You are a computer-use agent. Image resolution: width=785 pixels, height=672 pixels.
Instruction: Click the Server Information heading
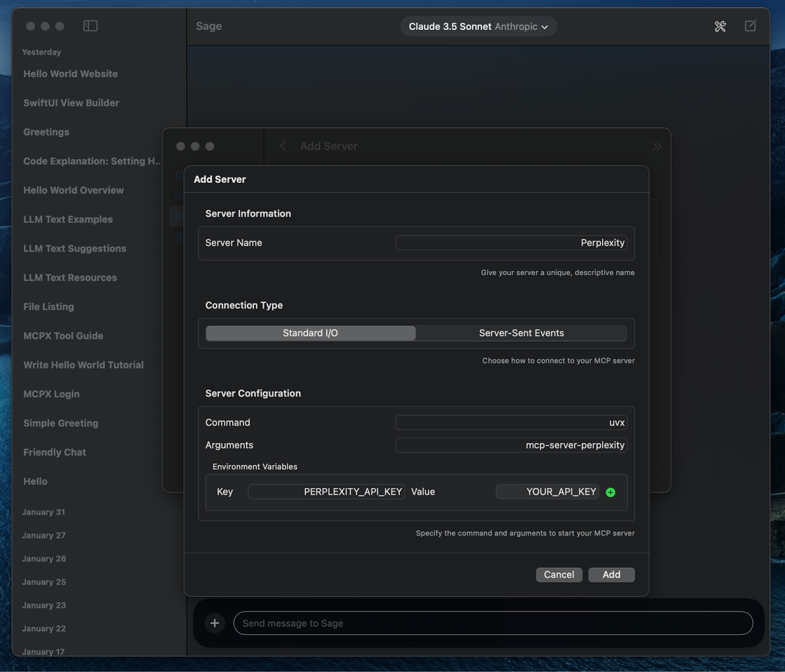click(x=248, y=213)
